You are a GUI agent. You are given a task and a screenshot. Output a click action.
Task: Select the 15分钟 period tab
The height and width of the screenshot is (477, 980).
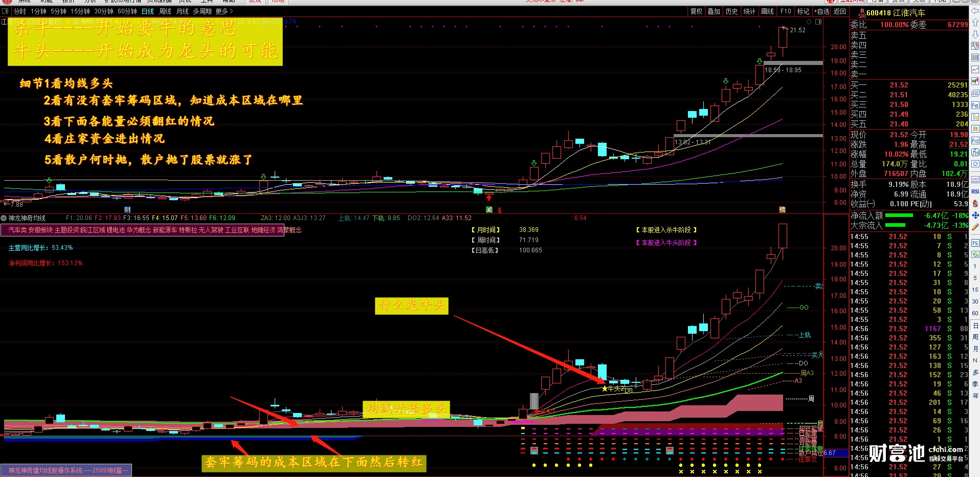pyautogui.click(x=80, y=11)
